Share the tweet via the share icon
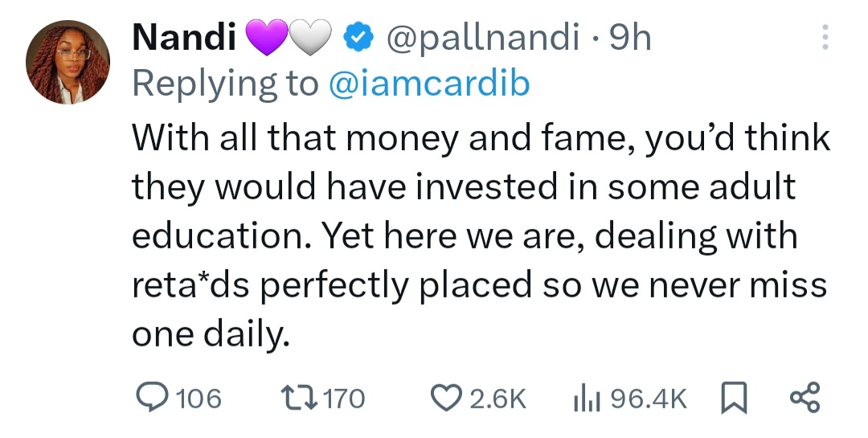This screenshot has width=868, height=438. 804,397
